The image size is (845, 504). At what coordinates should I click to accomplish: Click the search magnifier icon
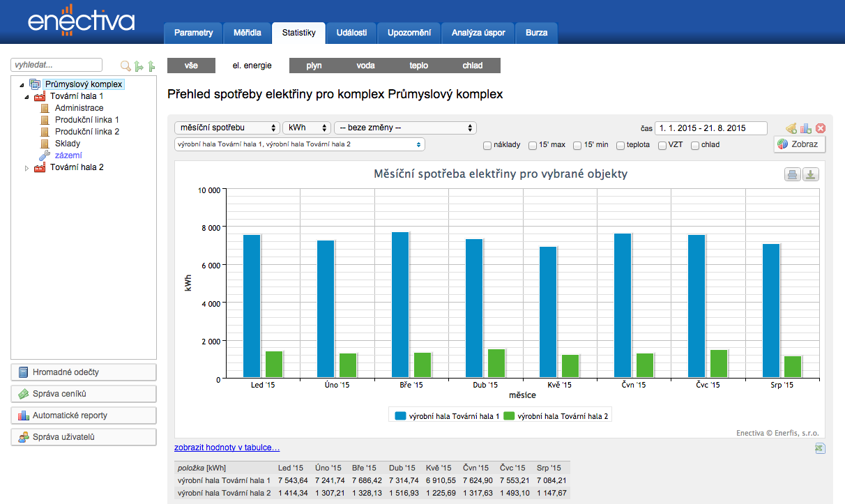point(125,66)
